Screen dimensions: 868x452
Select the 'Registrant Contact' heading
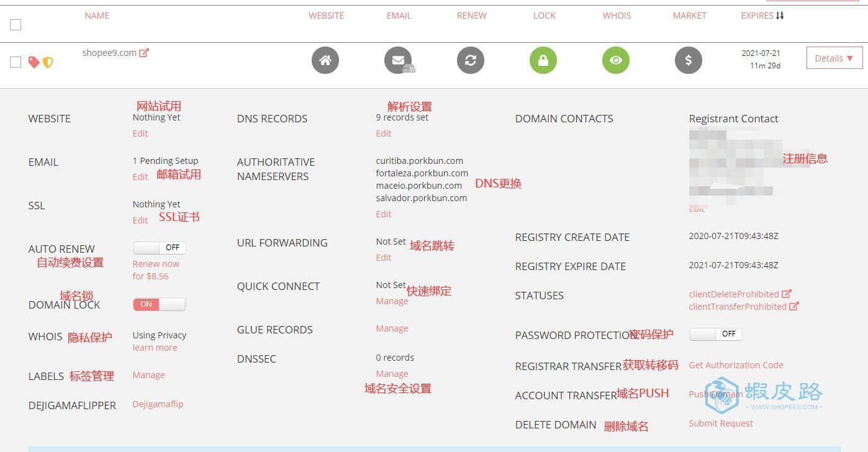click(733, 119)
